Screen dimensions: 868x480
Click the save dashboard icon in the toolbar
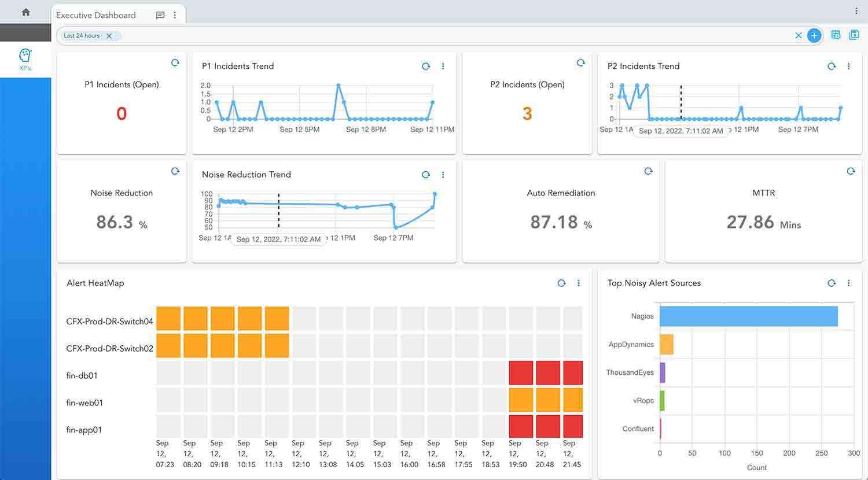pos(854,35)
